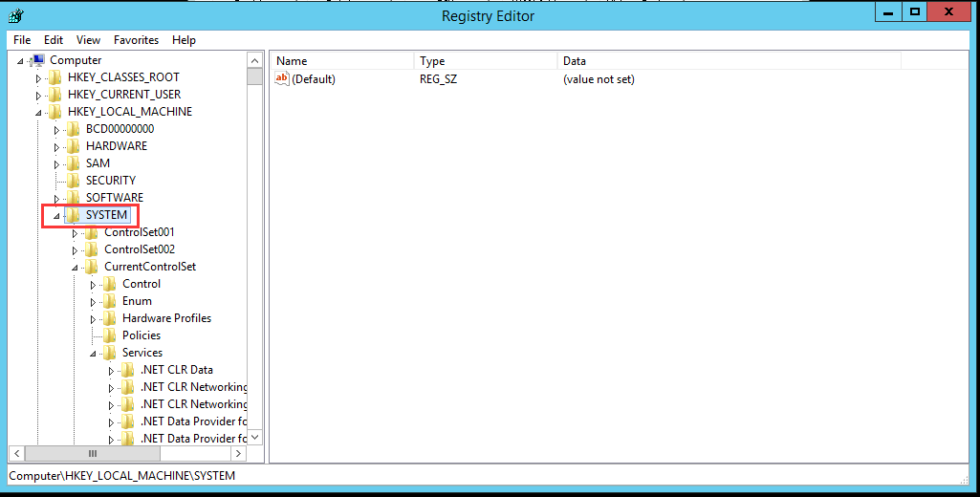This screenshot has height=497, width=980.
Task: Expand the Enum key
Action: (93, 303)
